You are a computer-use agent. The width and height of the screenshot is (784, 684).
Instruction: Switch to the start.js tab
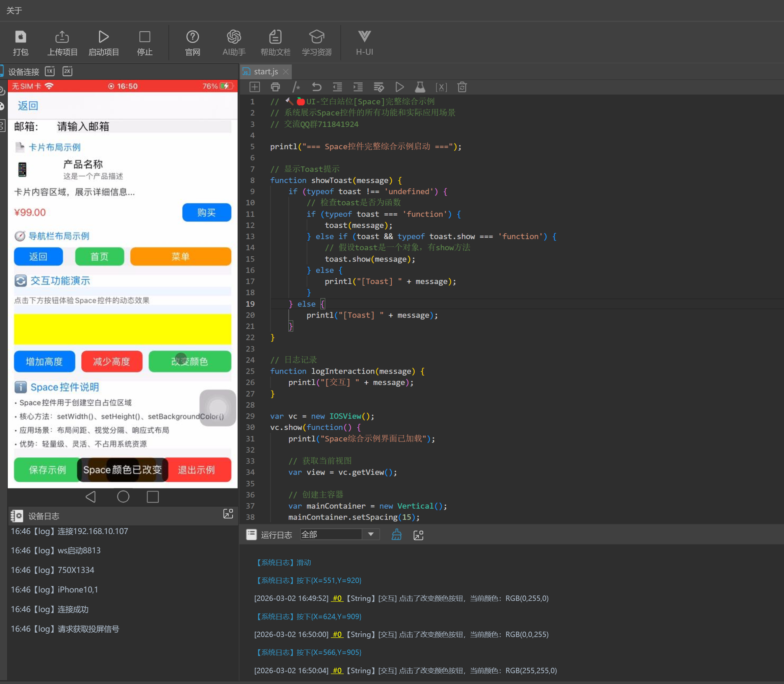pos(265,72)
